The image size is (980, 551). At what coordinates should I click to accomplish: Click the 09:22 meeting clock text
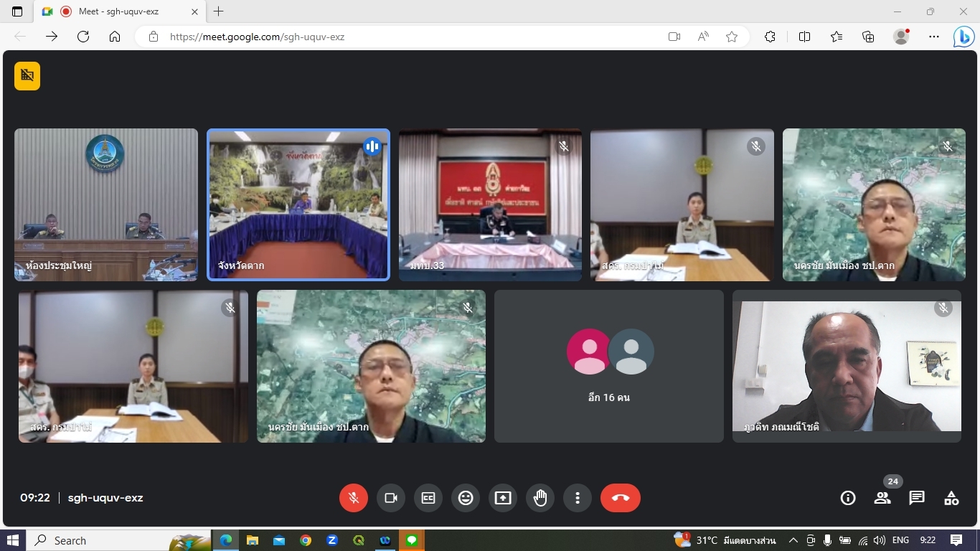point(35,498)
